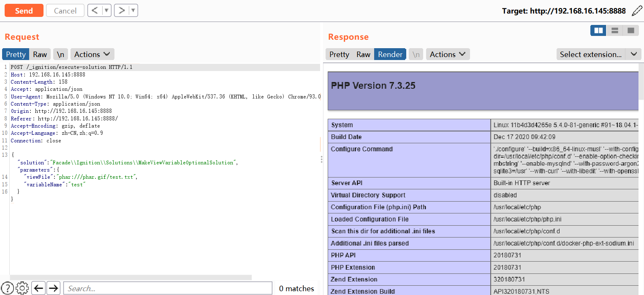644x295 pixels.
Task: Select Render tab in Response panel
Action: pyautogui.click(x=390, y=54)
